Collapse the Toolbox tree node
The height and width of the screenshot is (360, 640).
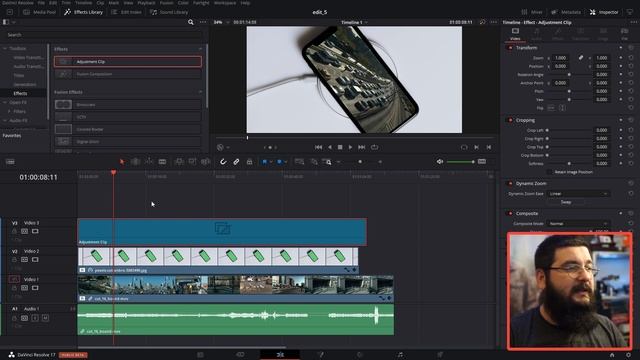(x=5, y=49)
